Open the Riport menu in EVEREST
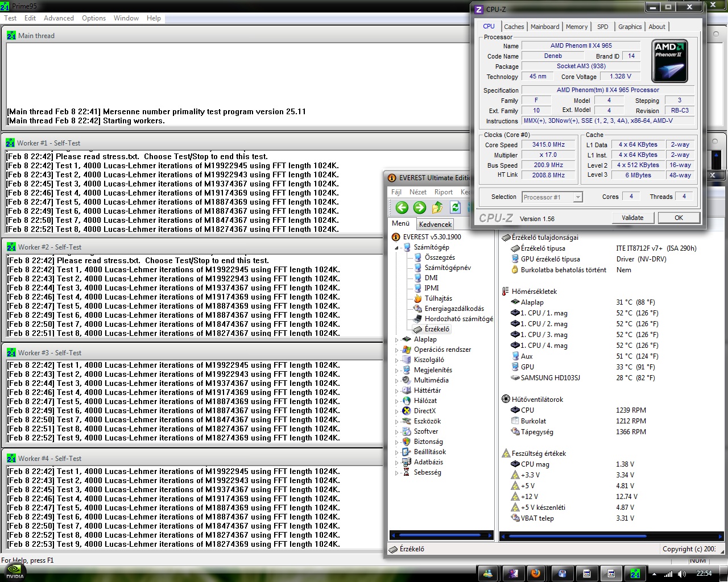 click(x=444, y=192)
